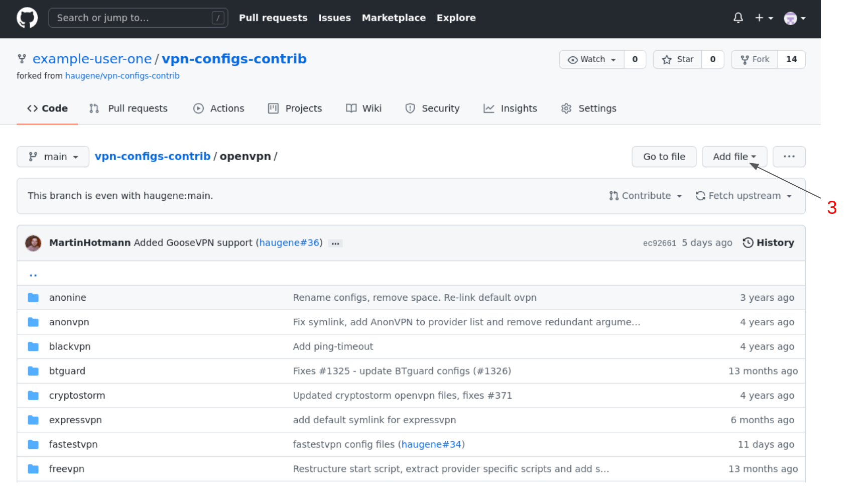868x496 pixels.
Task: Go up to parent directory (..)
Action: [33, 274]
